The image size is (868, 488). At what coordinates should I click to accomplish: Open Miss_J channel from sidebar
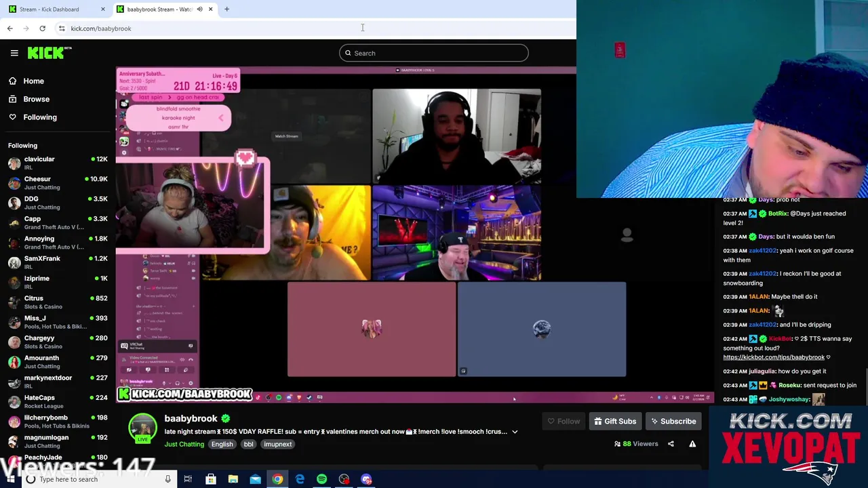58,322
